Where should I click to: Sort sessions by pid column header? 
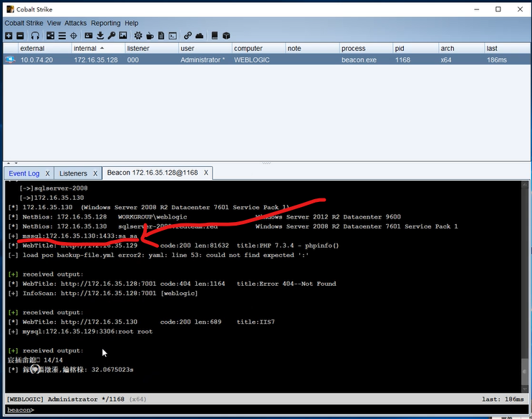pyautogui.click(x=415, y=48)
